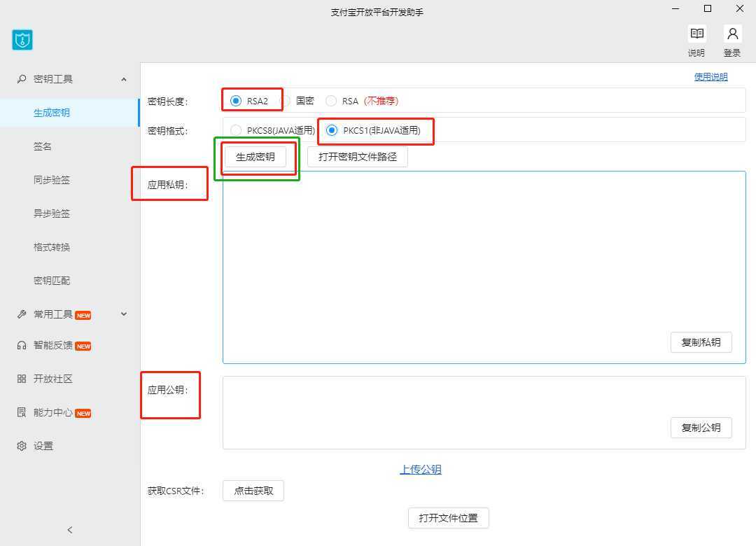This screenshot has width=756, height=546.
Task: Click the 打开文件位置 button
Action: point(449,518)
